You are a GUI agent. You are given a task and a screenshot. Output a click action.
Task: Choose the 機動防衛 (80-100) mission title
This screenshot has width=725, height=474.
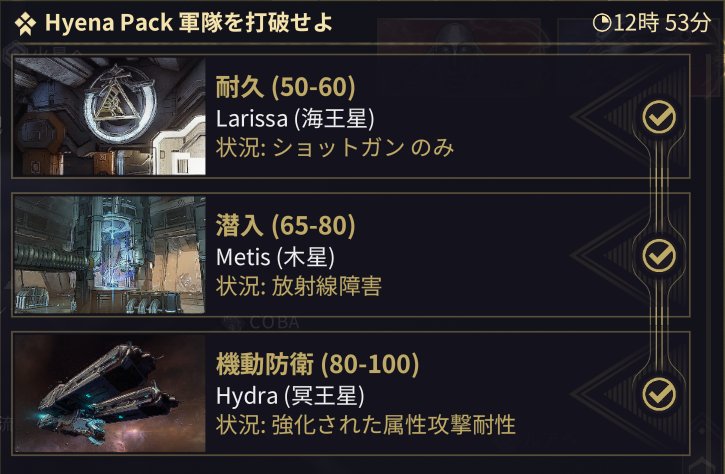pyautogui.click(x=317, y=363)
